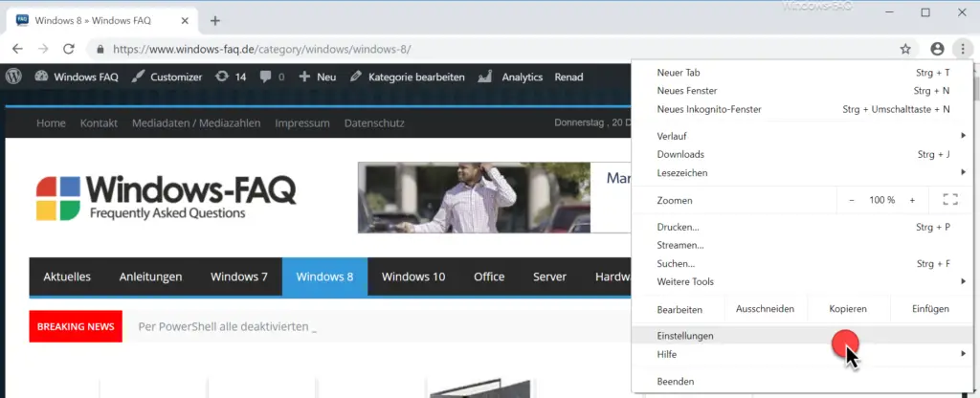Click the padlock site info icon
980x398 pixels.
[100, 50]
